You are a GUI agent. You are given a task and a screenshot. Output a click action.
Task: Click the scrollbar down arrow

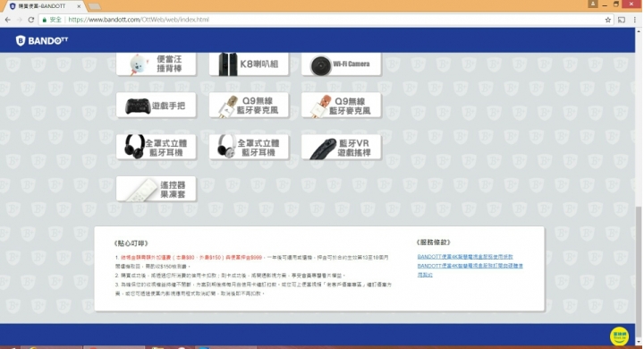tap(639, 342)
